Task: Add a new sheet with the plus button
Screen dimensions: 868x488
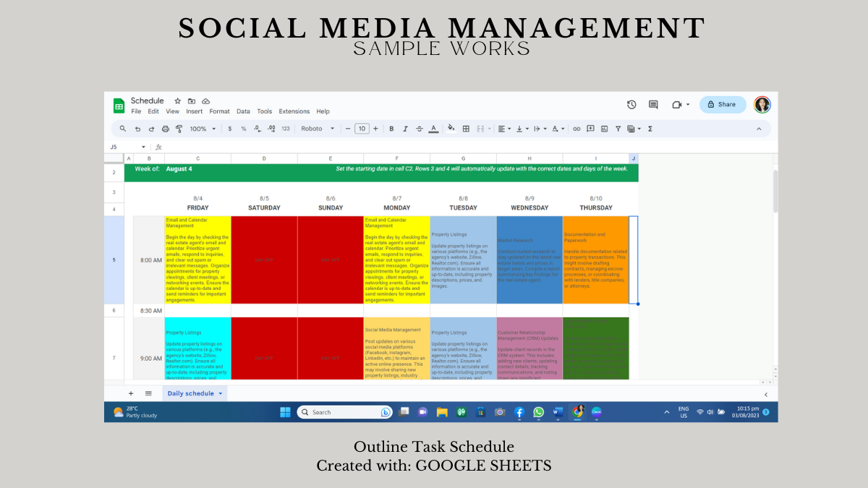Action: pos(131,393)
